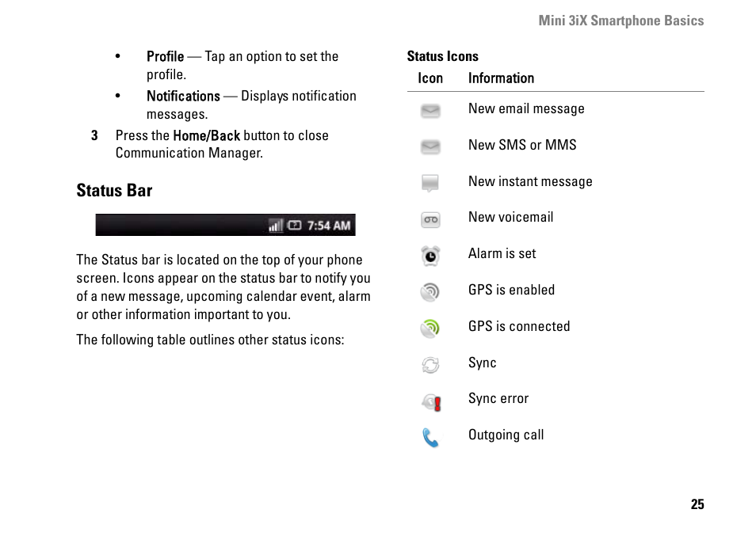Click the 7:54 AM clock in status bar
Viewport: 756px width, 536px height.
(x=329, y=226)
